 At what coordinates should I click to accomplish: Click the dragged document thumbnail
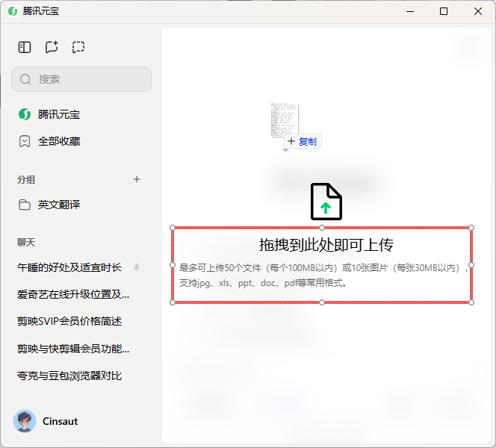(285, 119)
